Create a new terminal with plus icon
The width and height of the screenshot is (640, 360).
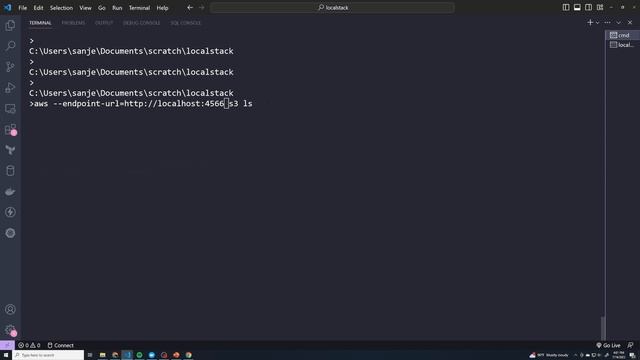pos(590,22)
